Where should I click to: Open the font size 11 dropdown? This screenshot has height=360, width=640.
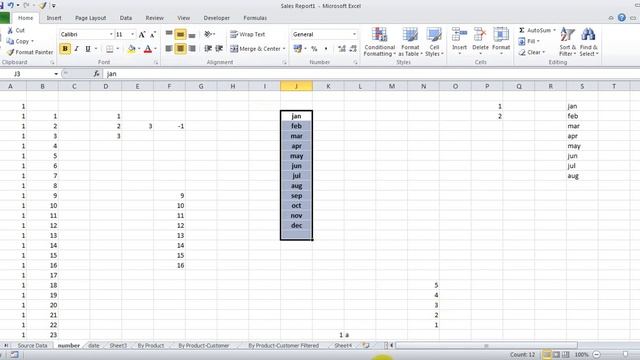(x=132, y=35)
